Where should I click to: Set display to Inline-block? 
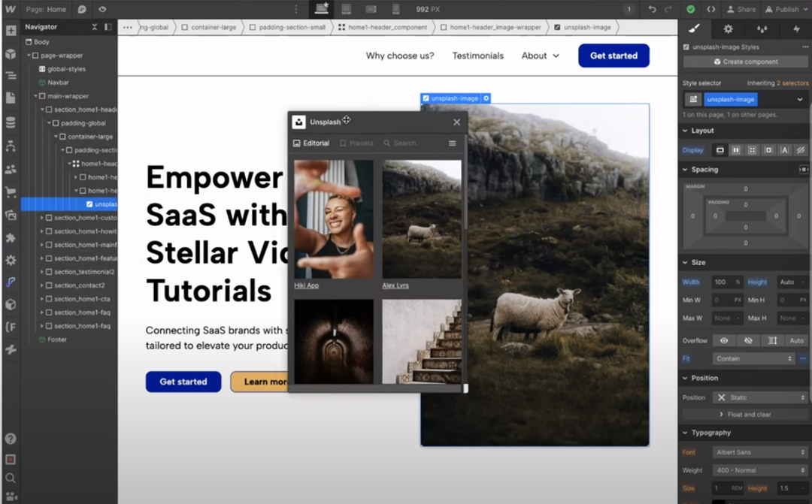point(768,150)
